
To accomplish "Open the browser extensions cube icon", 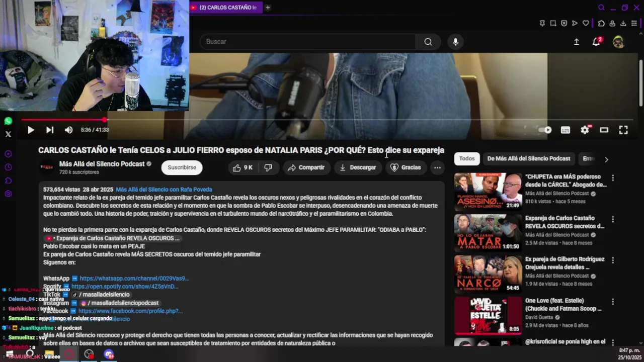I will coord(601,23).
